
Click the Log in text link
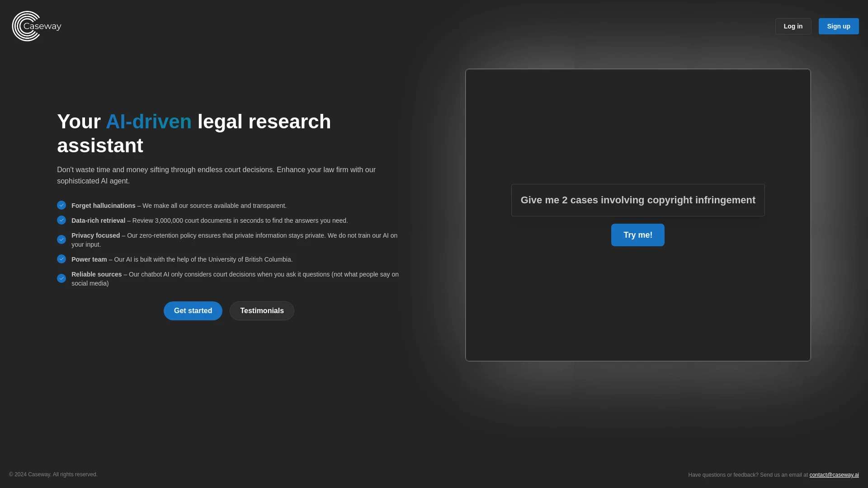point(793,26)
